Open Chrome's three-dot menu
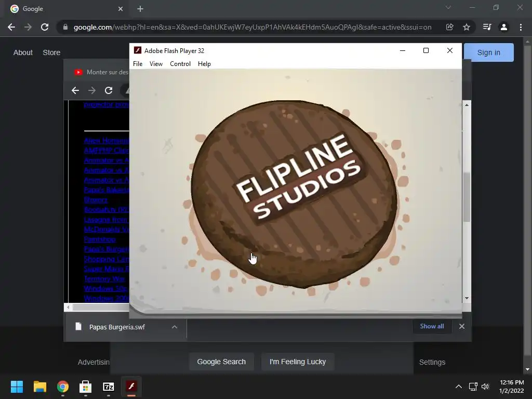 coord(521,27)
